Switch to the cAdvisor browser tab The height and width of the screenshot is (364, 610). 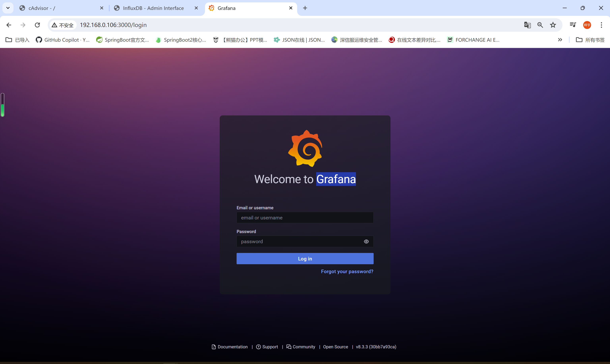tap(61, 8)
